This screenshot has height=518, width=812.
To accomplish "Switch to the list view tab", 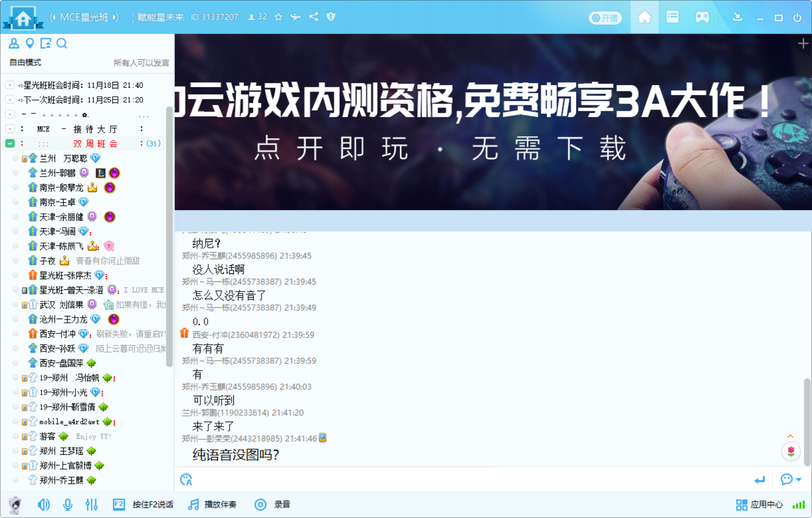I will (672, 17).
